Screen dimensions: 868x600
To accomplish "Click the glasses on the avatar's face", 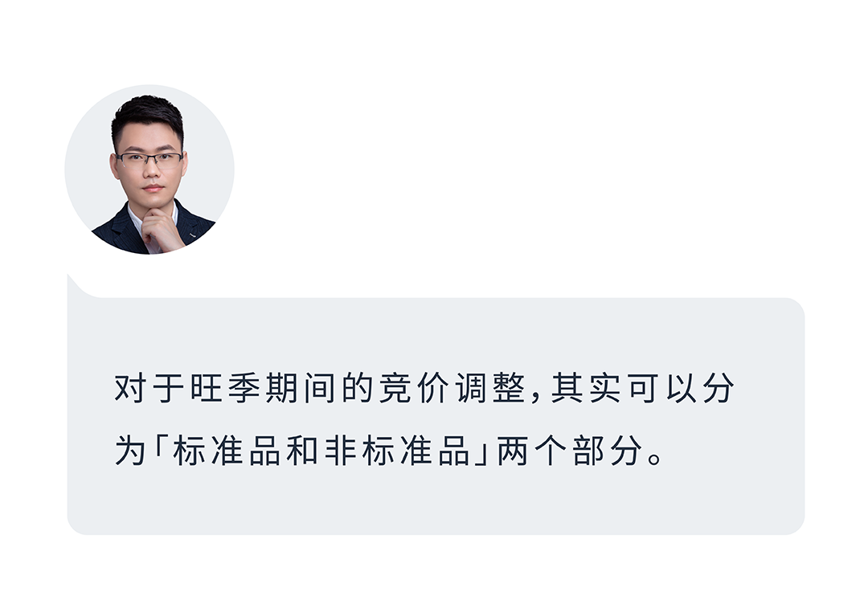I will (149, 161).
